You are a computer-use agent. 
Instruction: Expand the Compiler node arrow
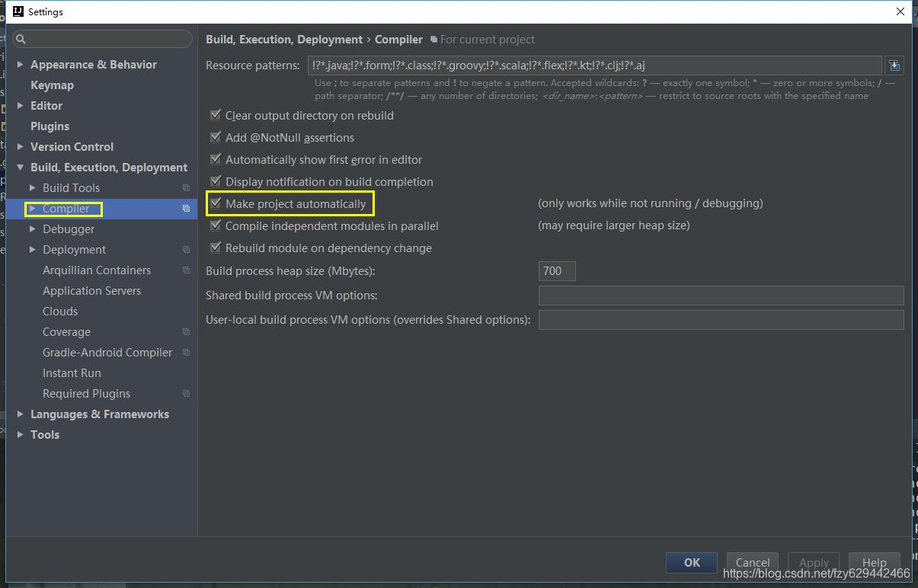tap(32, 209)
